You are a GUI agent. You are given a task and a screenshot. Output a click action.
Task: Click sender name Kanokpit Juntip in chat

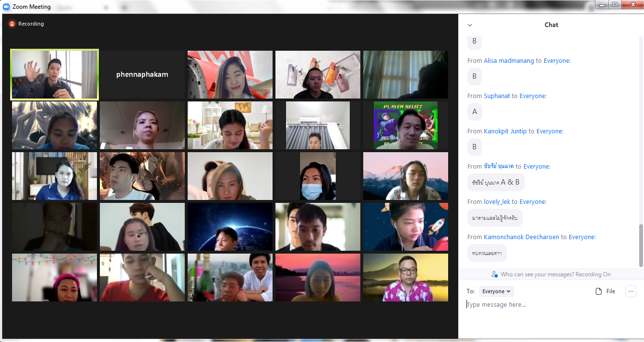tap(505, 131)
